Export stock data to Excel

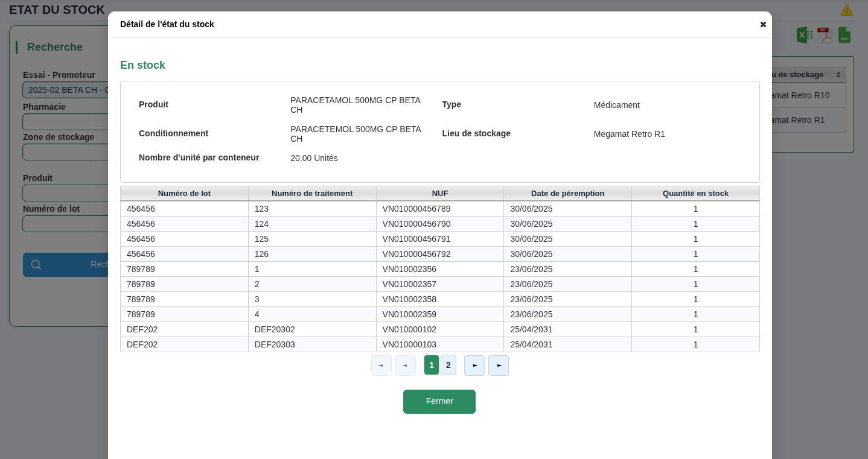pos(805,35)
